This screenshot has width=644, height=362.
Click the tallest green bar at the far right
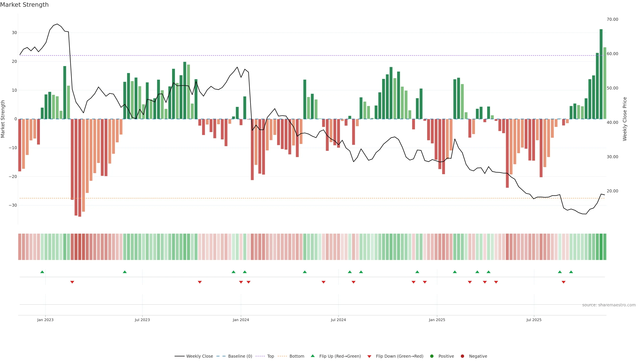coord(601,74)
